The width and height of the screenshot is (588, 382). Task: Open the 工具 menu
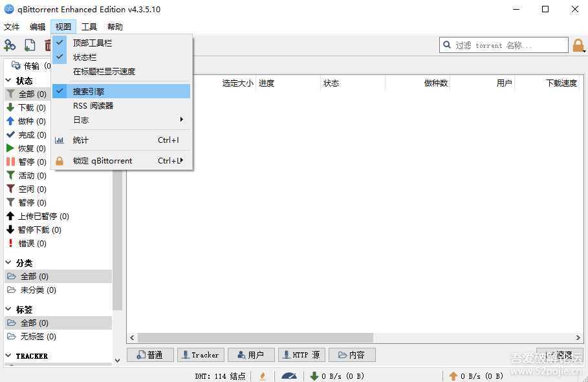[89, 27]
